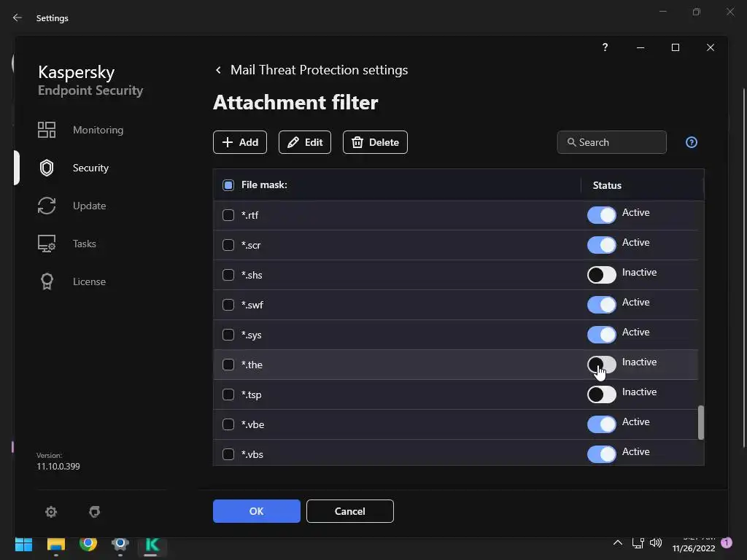747x560 pixels.
Task: Open the Security menu item
Action: [90, 168]
